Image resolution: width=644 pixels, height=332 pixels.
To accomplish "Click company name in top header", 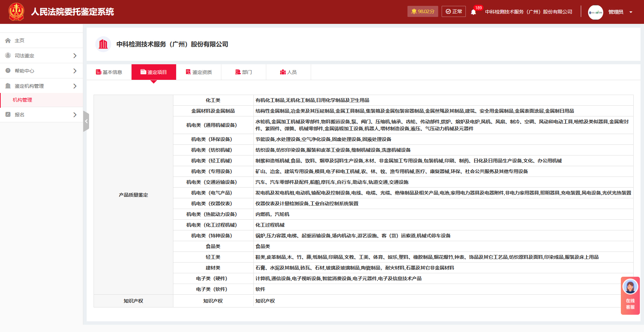I will (x=529, y=12).
